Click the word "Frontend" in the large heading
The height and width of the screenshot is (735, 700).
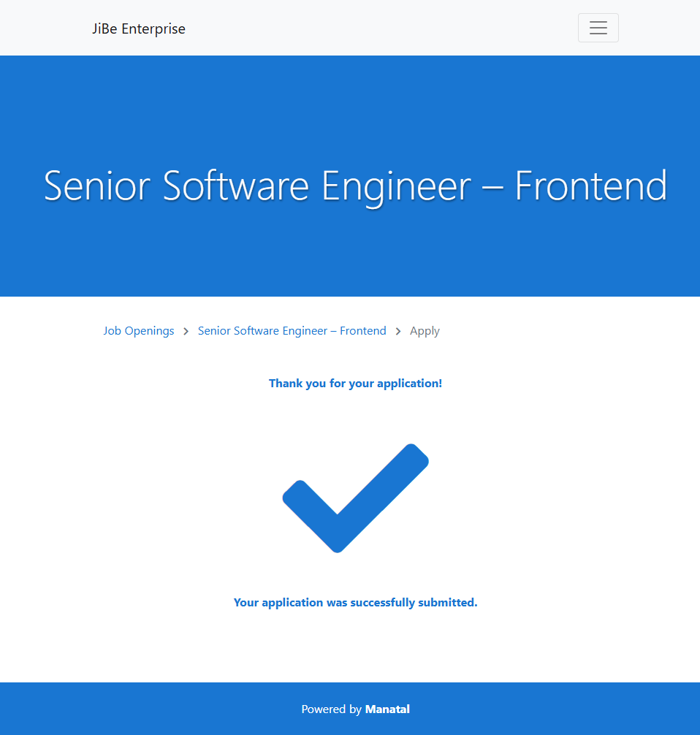[x=590, y=186]
